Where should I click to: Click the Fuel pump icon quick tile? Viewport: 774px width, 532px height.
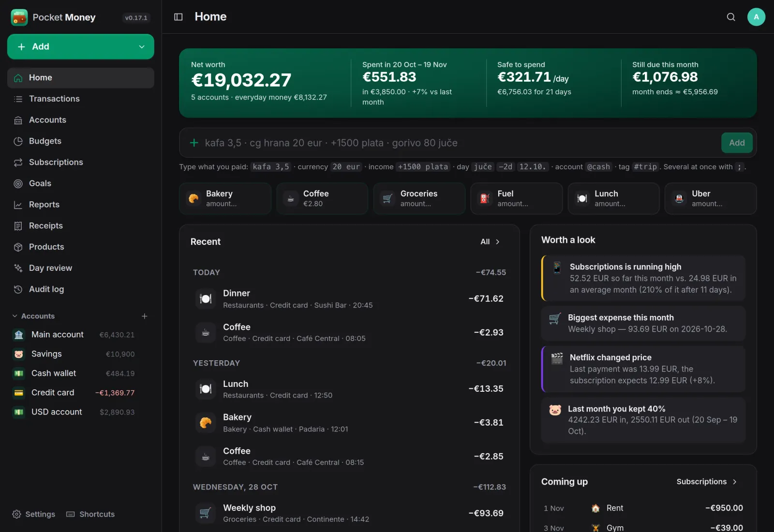(485, 198)
